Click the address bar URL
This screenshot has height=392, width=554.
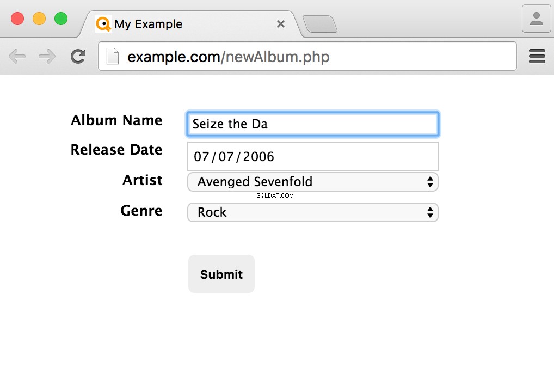pyautogui.click(x=228, y=57)
